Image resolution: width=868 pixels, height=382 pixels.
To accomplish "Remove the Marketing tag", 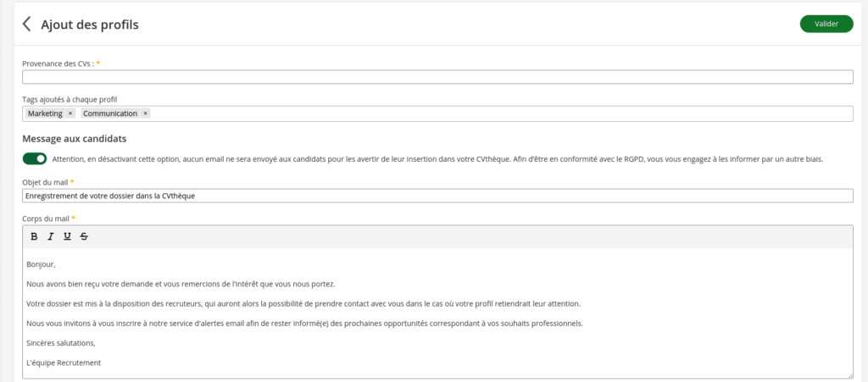I will pyautogui.click(x=70, y=113).
